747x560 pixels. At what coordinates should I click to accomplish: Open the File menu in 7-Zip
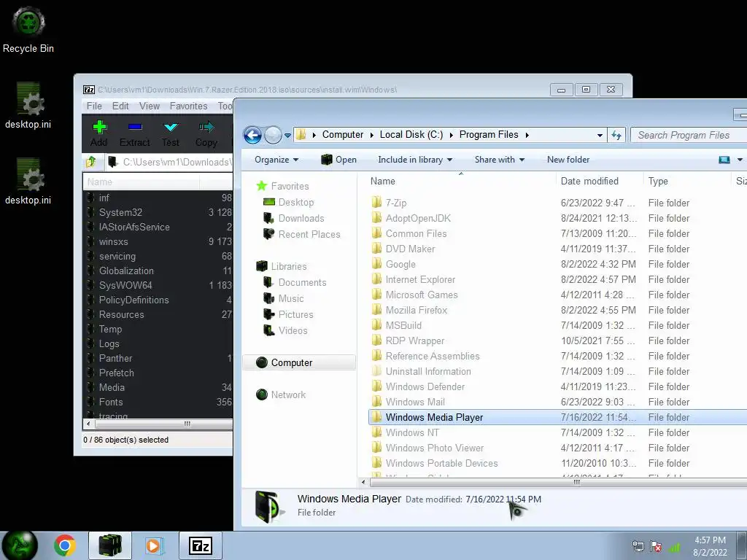pyautogui.click(x=94, y=106)
